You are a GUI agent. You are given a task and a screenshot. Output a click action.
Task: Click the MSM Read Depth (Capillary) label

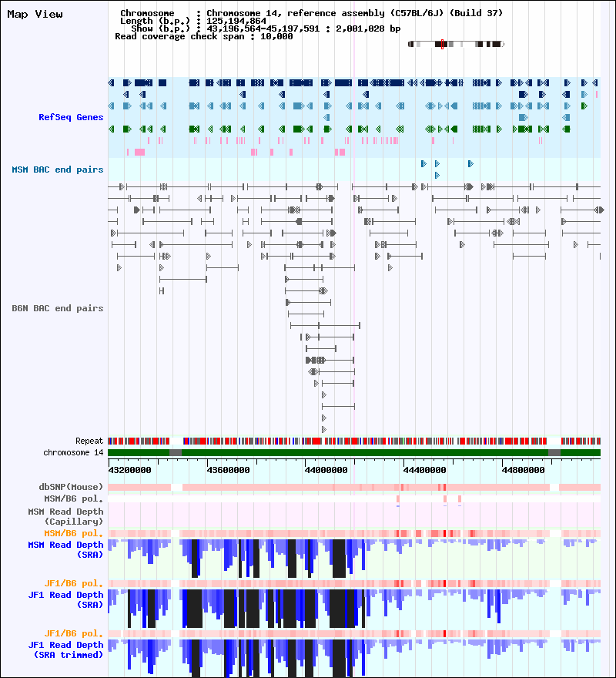(x=65, y=517)
